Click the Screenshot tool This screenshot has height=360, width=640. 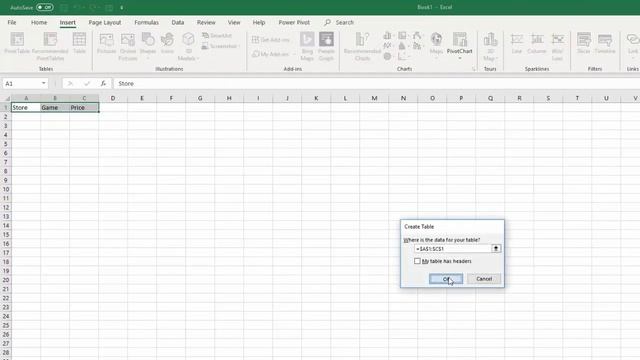point(220,46)
